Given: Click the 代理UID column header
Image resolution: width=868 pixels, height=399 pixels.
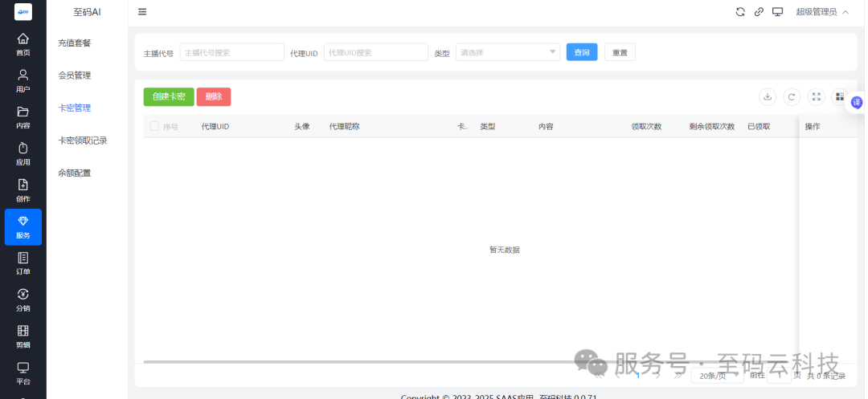Looking at the screenshot, I should (215, 127).
